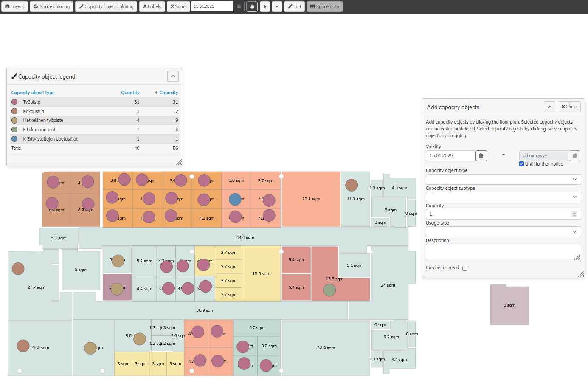
Task: Collapse the Capacity object legend panel
Action: pyautogui.click(x=173, y=76)
